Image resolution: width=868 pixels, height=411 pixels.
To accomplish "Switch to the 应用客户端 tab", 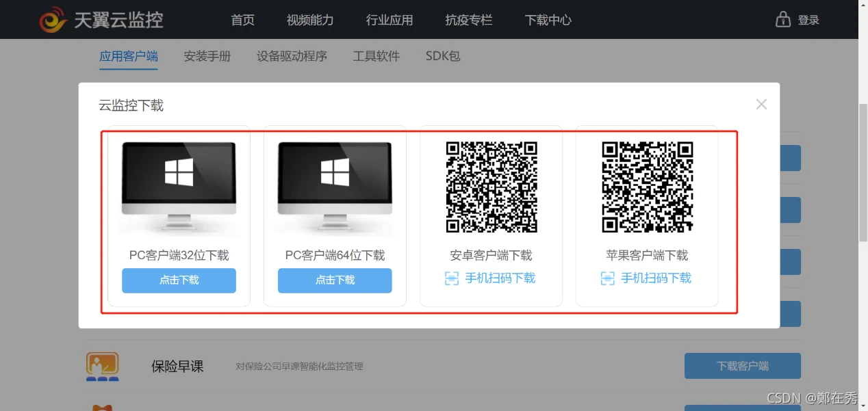I will pyautogui.click(x=129, y=56).
